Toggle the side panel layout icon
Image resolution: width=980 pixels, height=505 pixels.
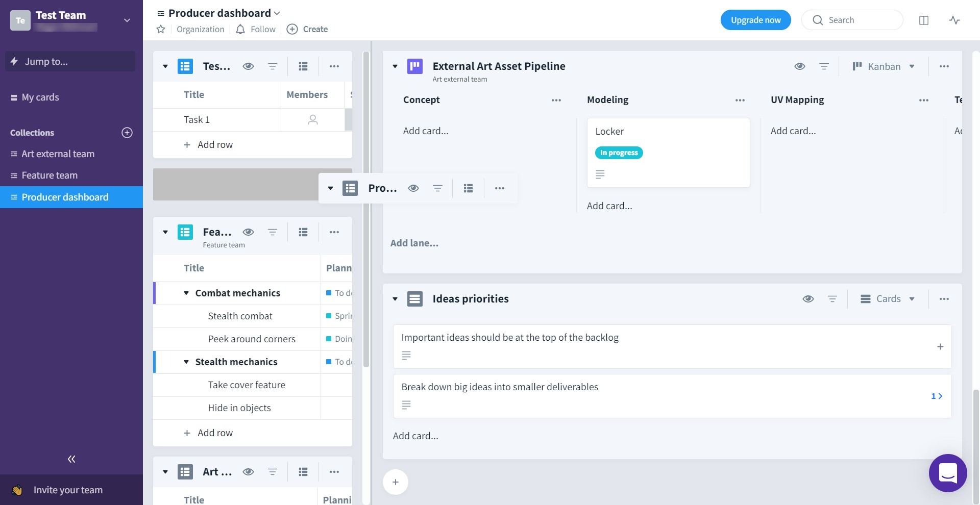click(924, 20)
